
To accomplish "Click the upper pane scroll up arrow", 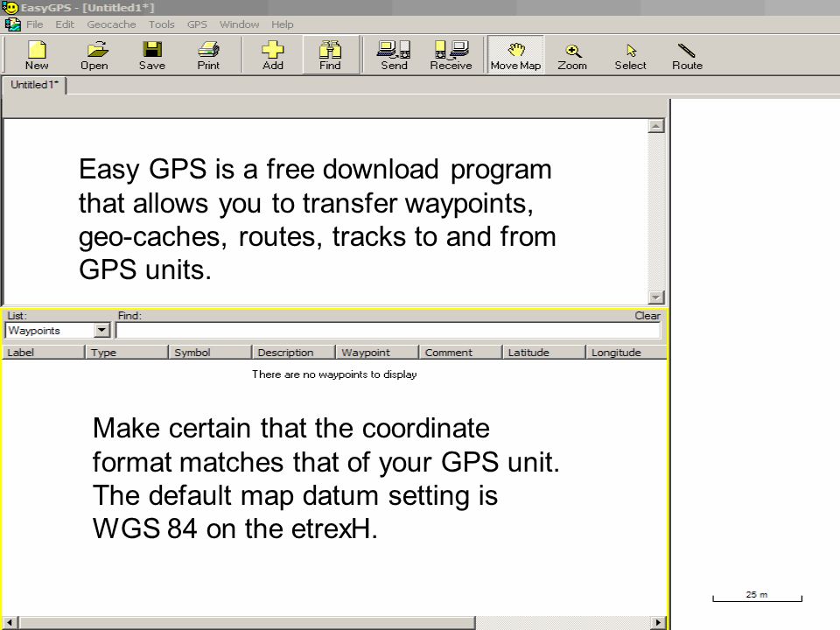I will pyautogui.click(x=656, y=126).
